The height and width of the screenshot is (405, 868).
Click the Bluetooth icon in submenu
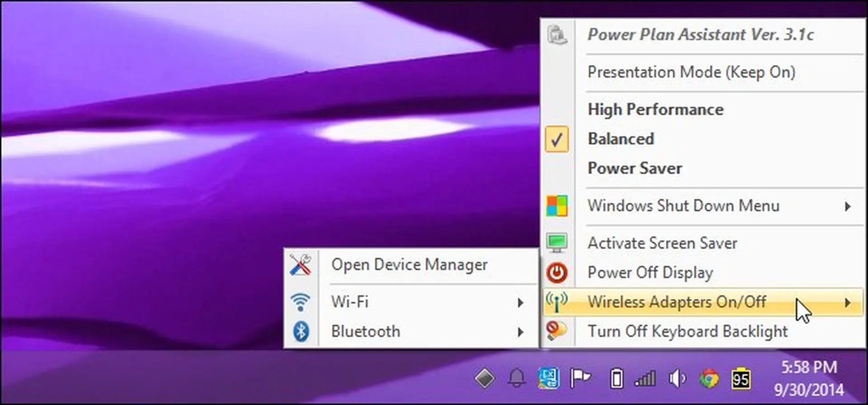click(x=301, y=331)
